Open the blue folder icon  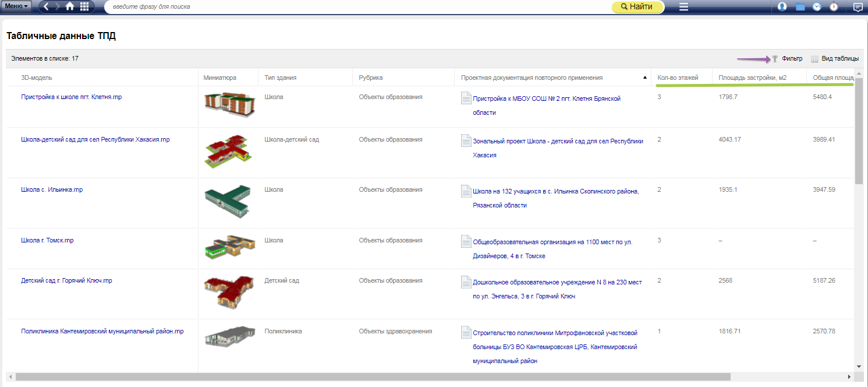[x=800, y=7]
